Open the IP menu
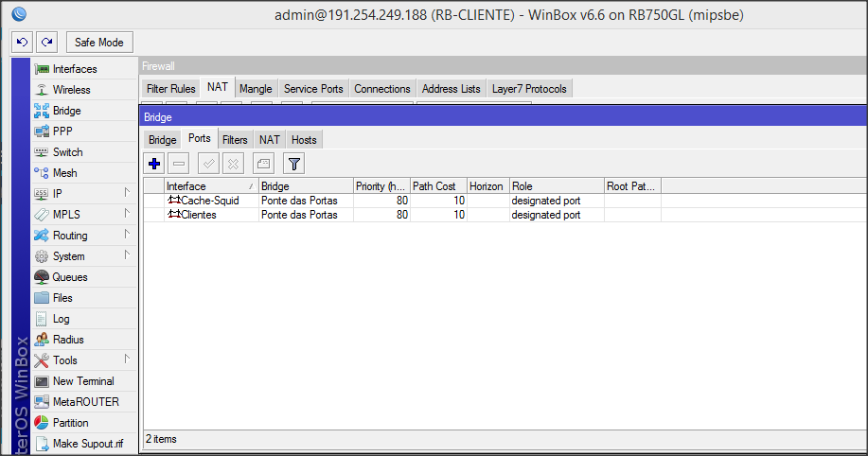Image resolution: width=868 pixels, height=456 pixels. click(x=84, y=194)
